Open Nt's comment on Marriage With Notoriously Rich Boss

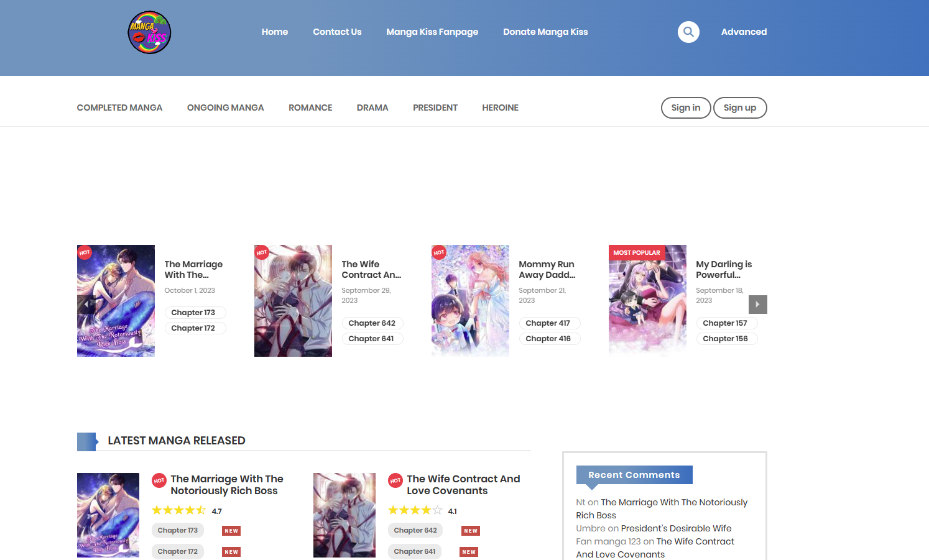662,508
